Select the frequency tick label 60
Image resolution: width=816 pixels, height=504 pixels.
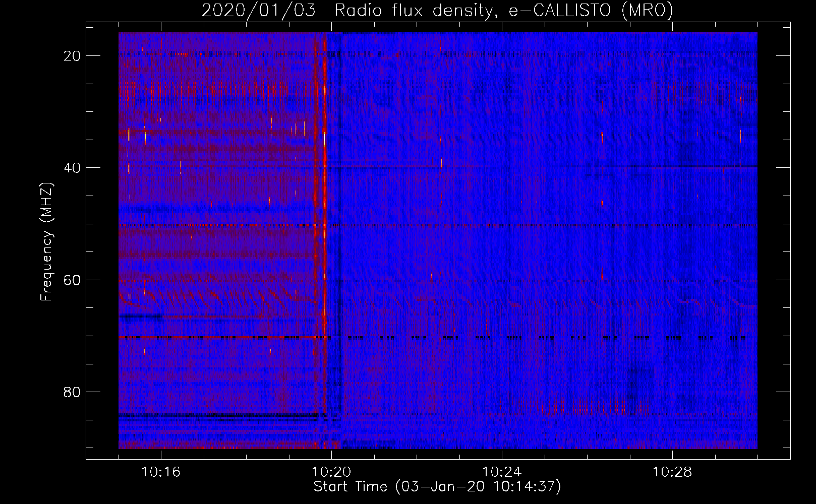click(72, 280)
